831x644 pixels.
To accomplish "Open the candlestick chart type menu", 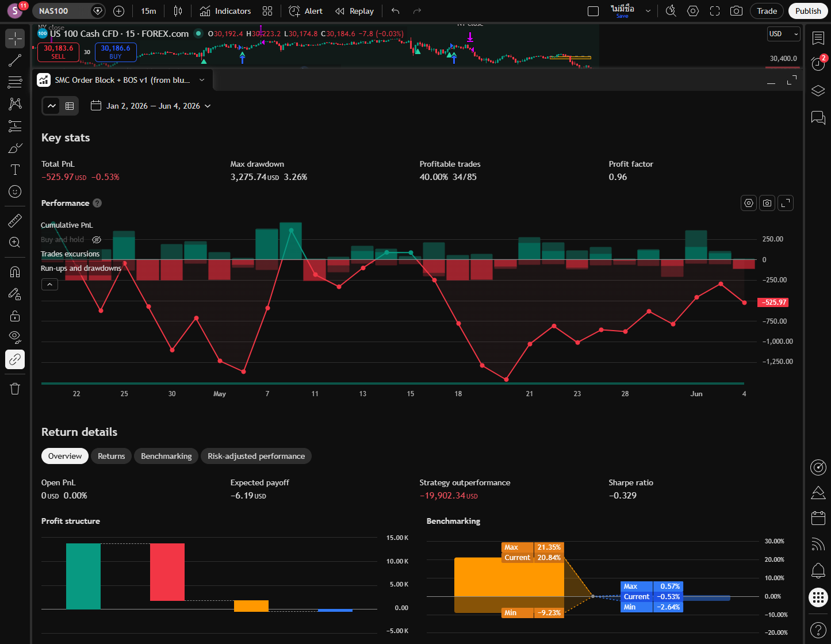I will pos(178,11).
